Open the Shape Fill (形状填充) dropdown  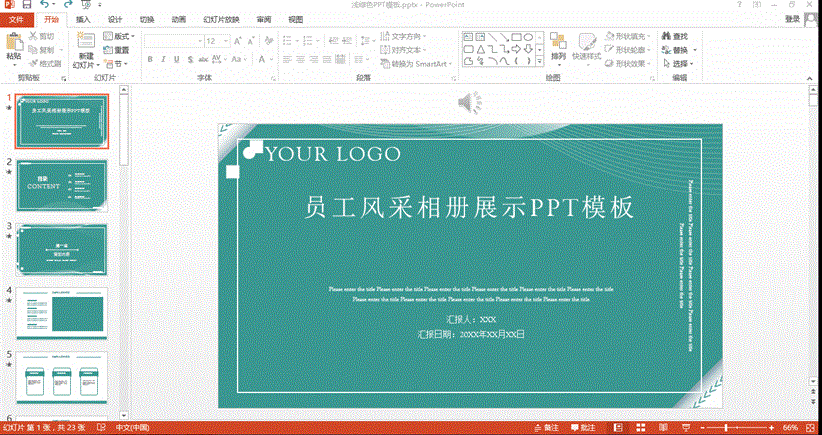click(630, 36)
